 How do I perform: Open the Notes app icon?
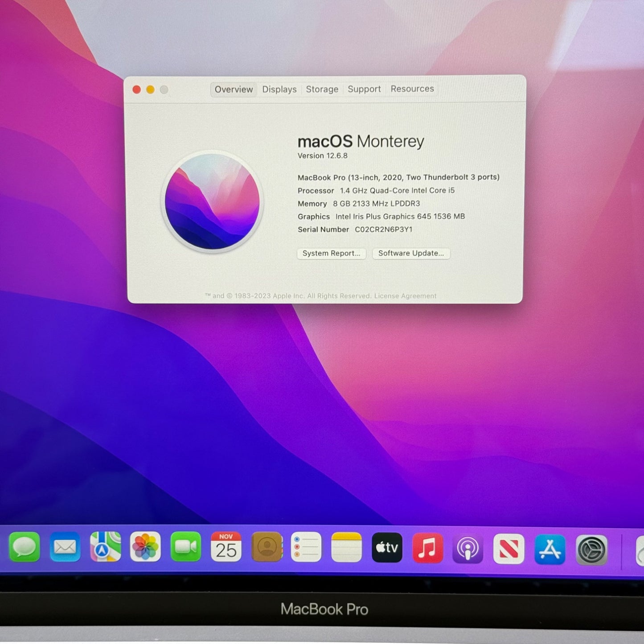click(x=346, y=547)
